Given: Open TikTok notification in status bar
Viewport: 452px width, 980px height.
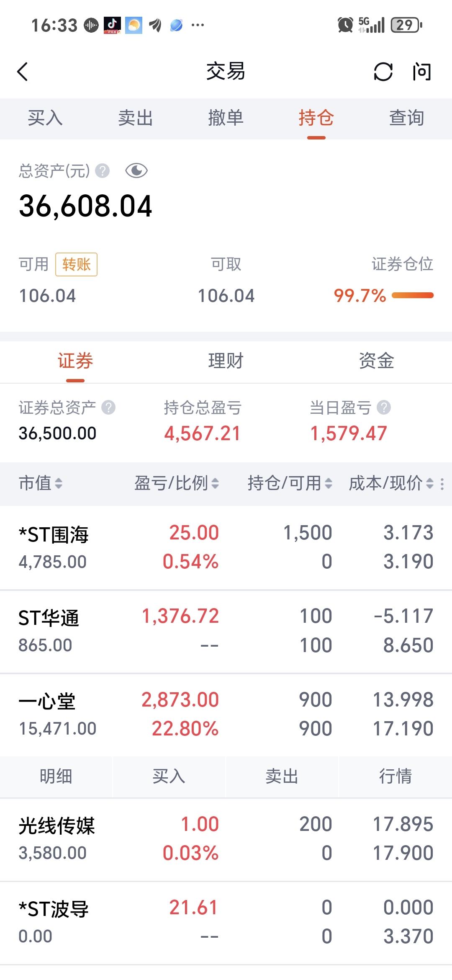Looking at the screenshot, I should pos(112,25).
